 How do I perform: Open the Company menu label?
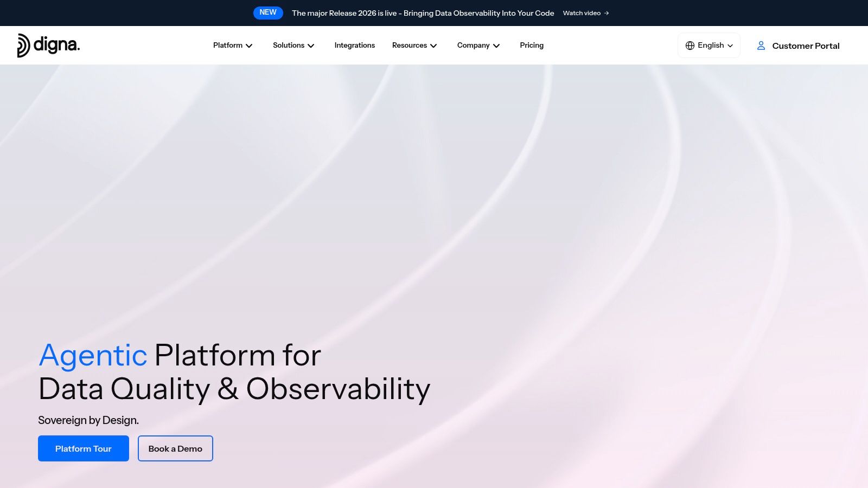474,46
